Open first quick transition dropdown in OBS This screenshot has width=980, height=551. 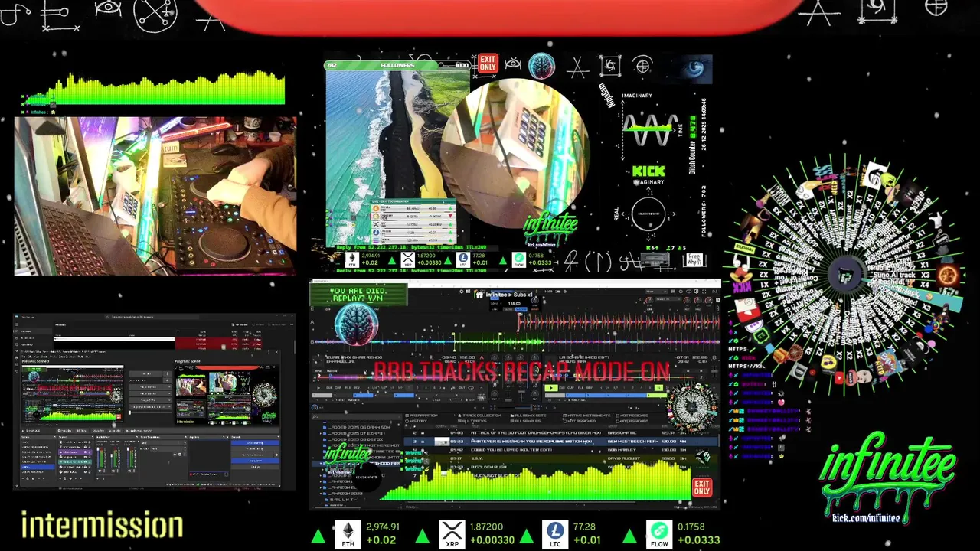click(149, 387)
